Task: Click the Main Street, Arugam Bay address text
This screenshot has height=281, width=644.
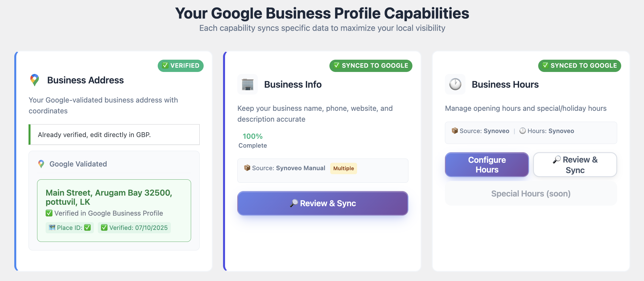Action: pos(109,197)
